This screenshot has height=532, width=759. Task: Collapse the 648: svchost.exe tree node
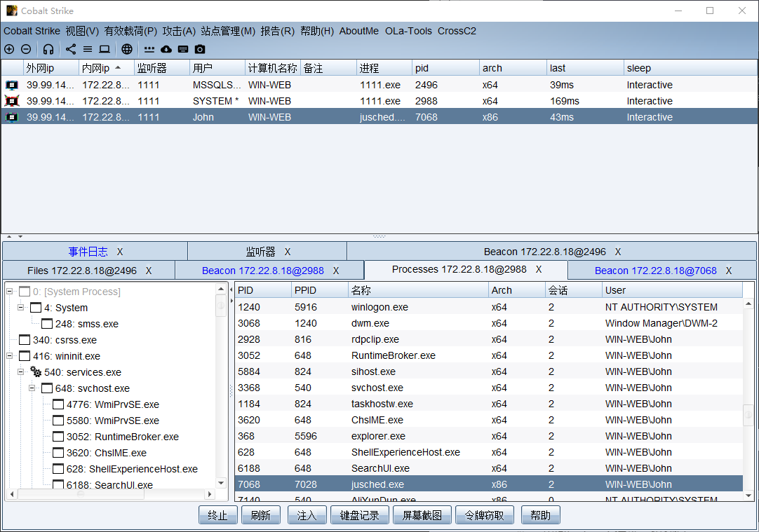(x=32, y=388)
